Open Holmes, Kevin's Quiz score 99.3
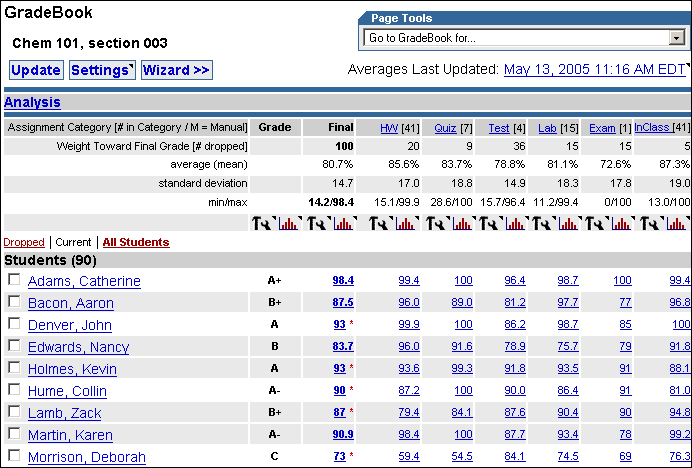 tap(462, 368)
